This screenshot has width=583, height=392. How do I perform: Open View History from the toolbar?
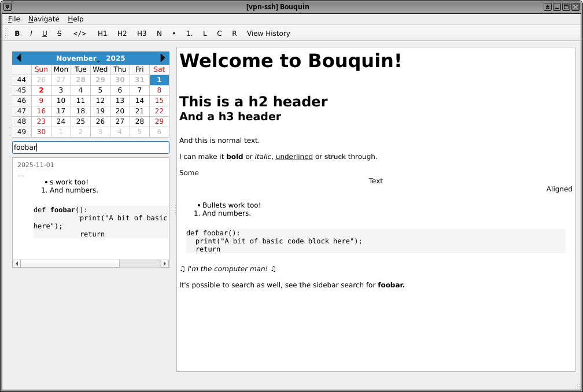(268, 33)
